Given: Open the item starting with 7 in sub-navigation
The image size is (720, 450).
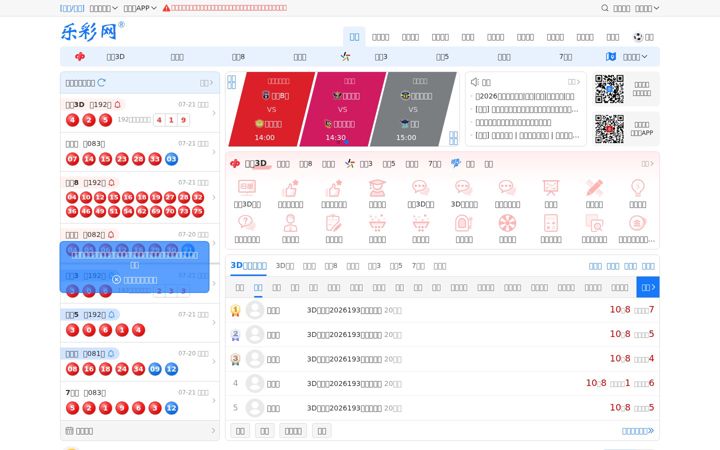Looking at the screenshot, I should (566, 56).
